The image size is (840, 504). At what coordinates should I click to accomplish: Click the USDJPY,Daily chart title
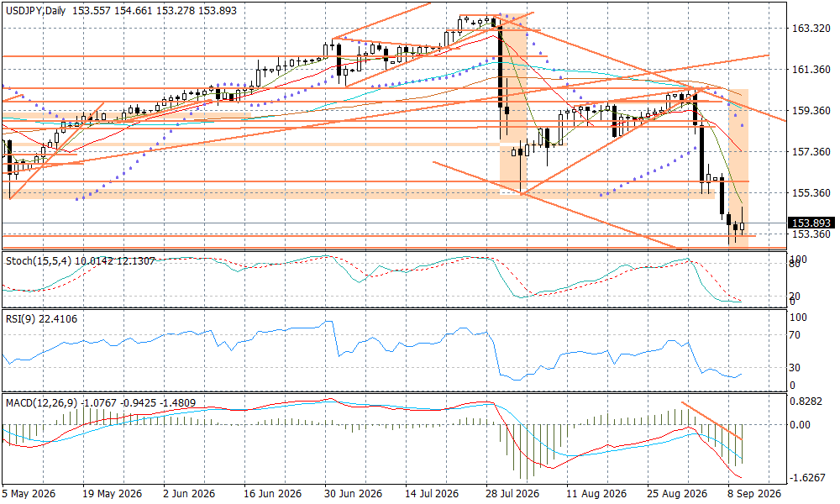click(35, 11)
